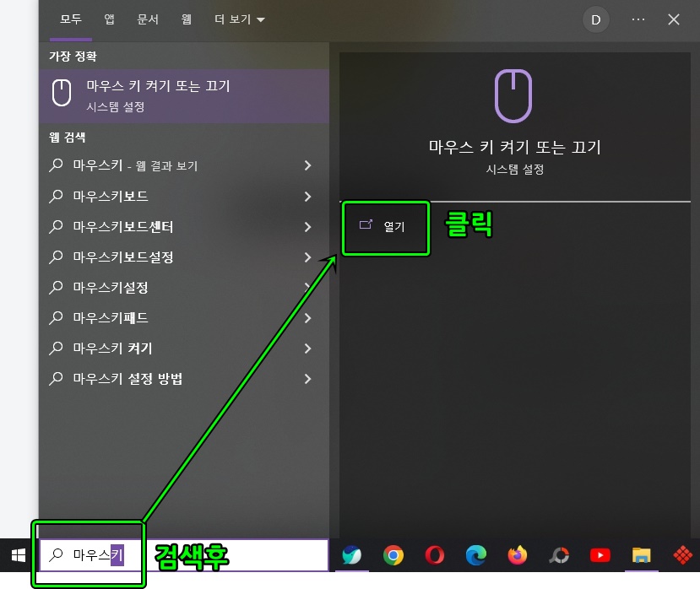This screenshot has width=700, height=589.
Task: Open YouTube app from the taskbar
Action: click(600, 555)
